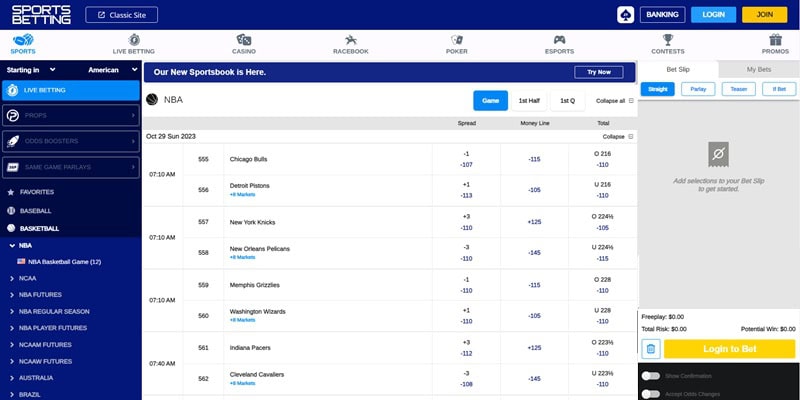Open +8 Markets under Detroit Pistons
800x400 pixels.
(242, 194)
